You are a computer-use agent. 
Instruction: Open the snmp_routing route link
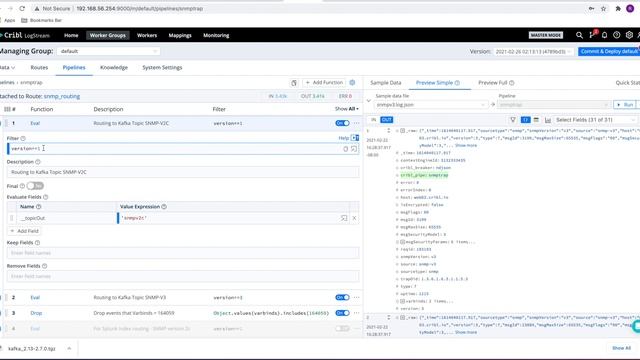click(62, 96)
